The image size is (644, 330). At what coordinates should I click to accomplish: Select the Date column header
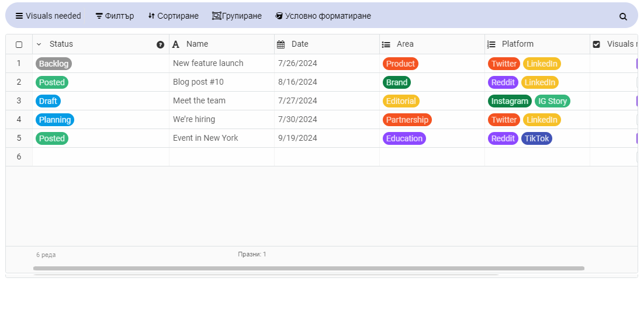pos(327,44)
